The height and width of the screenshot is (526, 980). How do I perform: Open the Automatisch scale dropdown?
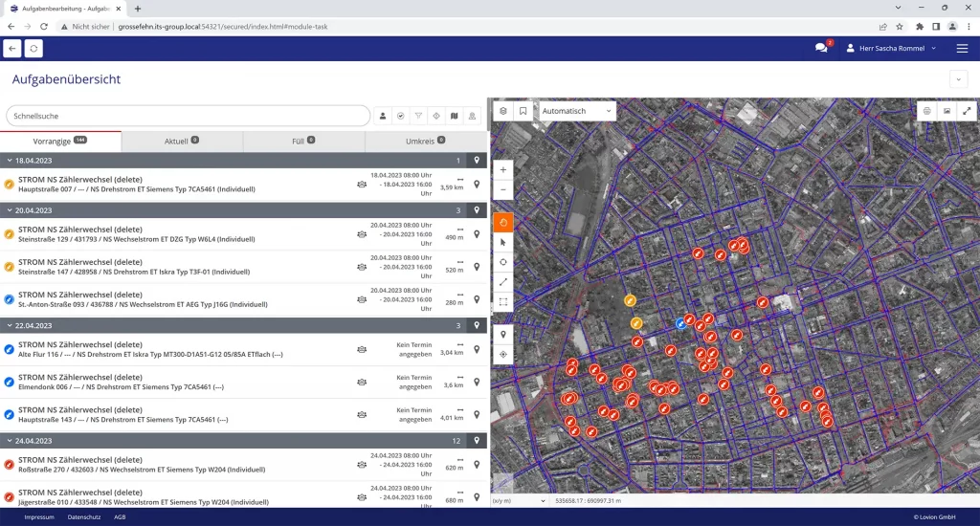(577, 111)
